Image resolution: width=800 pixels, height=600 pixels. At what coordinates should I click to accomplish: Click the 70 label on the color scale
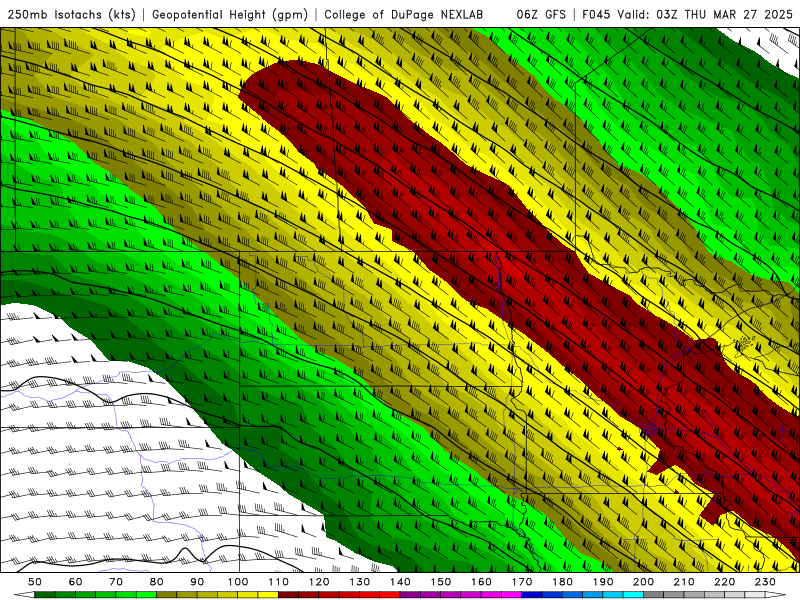coord(116,582)
